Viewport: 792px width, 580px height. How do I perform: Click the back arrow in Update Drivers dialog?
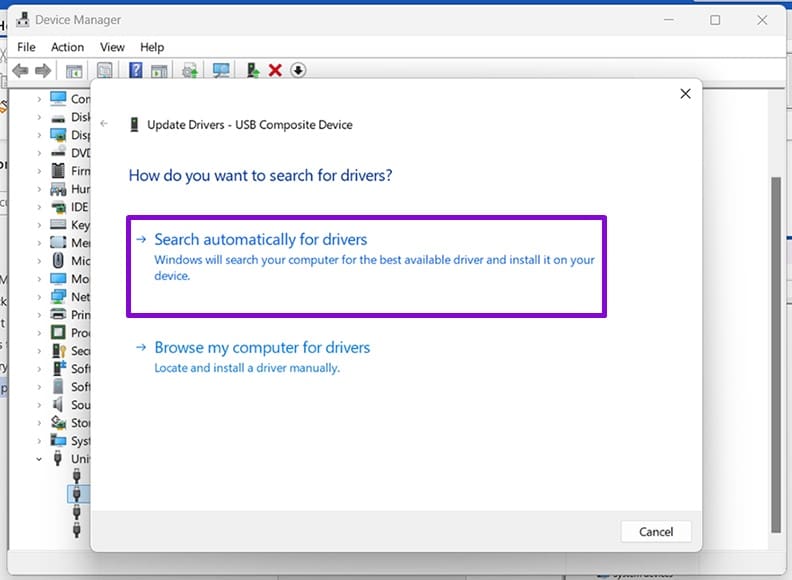tap(104, 123)
